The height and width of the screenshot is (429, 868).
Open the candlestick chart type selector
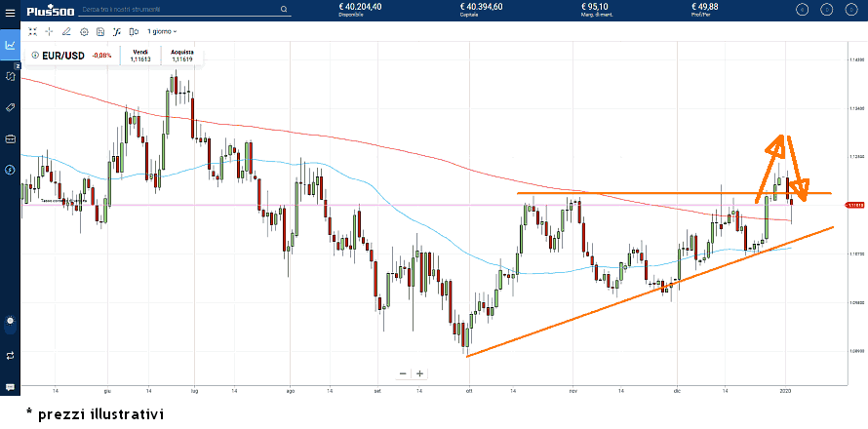135,31
